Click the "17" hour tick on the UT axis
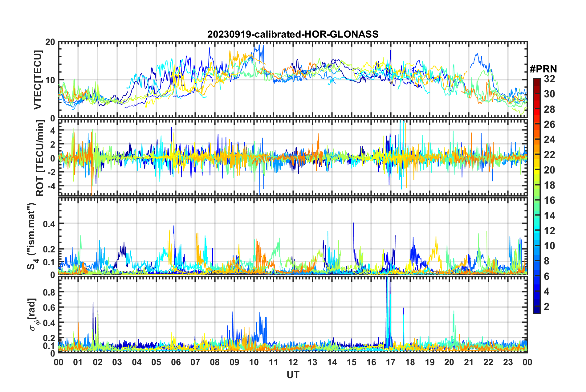Viewport: 586px width, 392px height. [x=391, y=362]
